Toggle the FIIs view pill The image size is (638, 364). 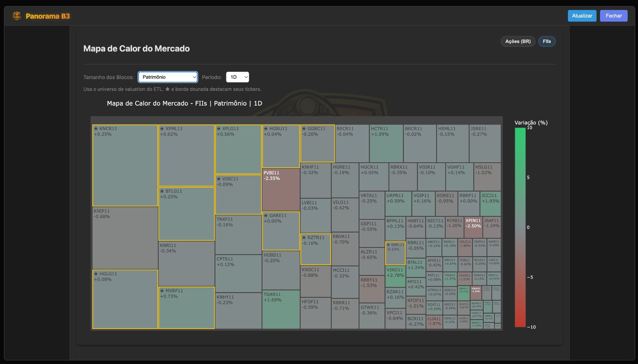(x=546, y=41)
